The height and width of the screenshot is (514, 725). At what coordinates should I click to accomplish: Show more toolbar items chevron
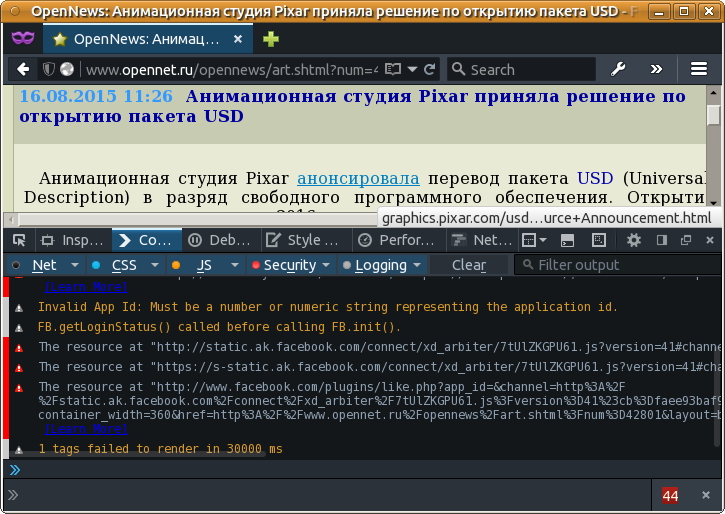coord(656,69)
